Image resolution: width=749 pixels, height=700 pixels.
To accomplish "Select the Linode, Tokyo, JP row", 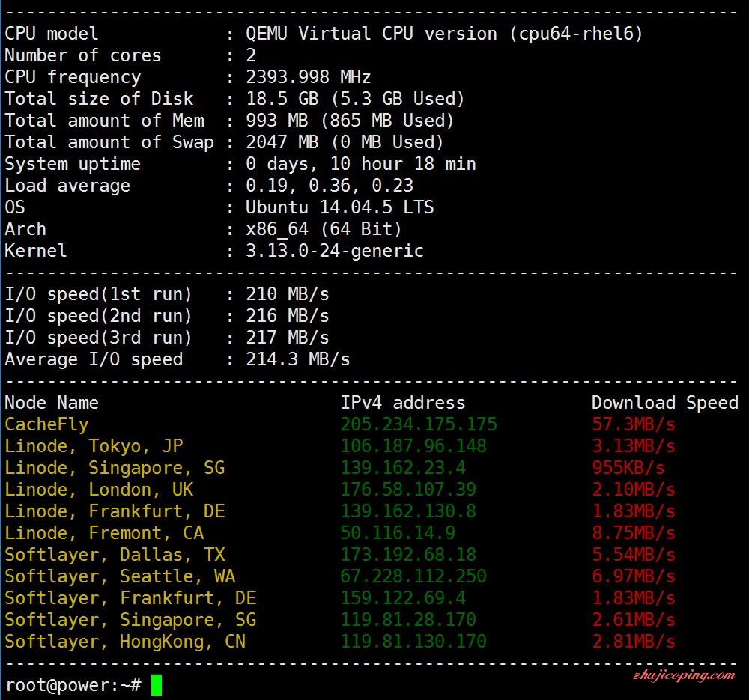I will pos(339,446).
